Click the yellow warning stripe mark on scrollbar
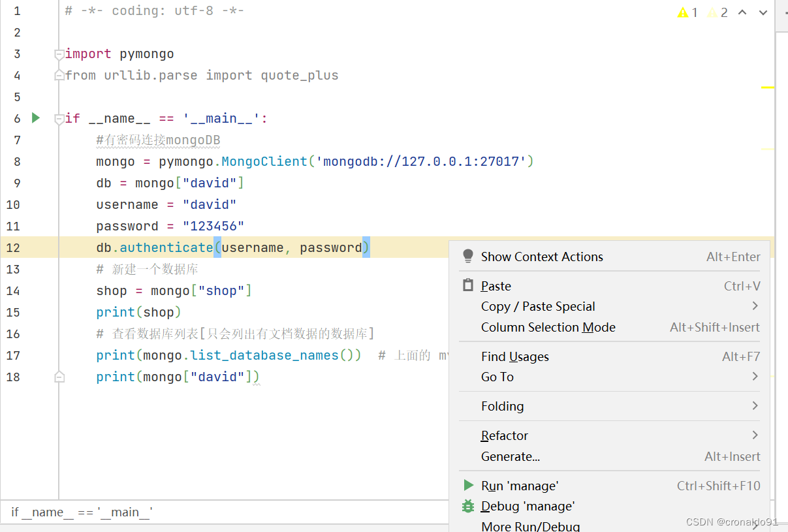This screenshot has height=532, width=788. pos(768,87)
